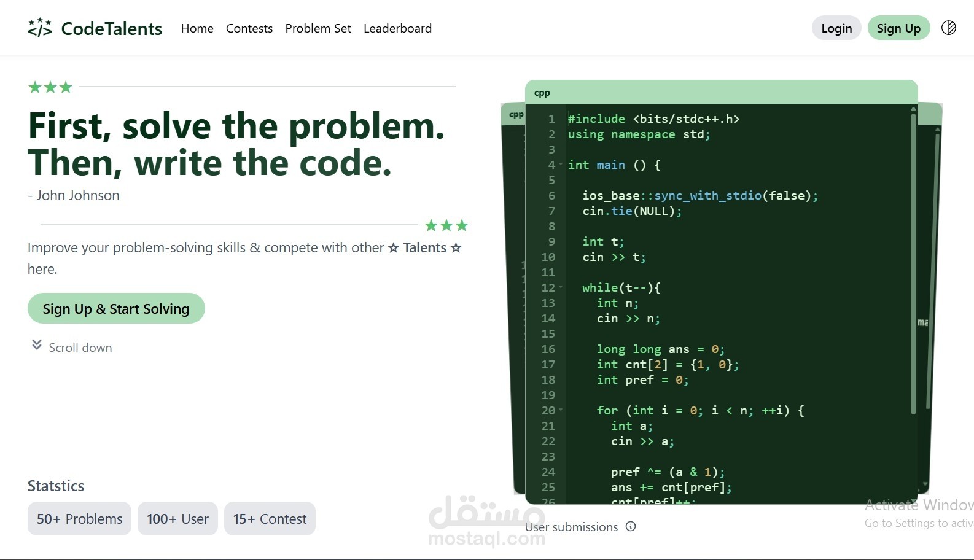Click the cpp tab header of front code card
This screenshot has width=974, height=560.
pos(722,92)
